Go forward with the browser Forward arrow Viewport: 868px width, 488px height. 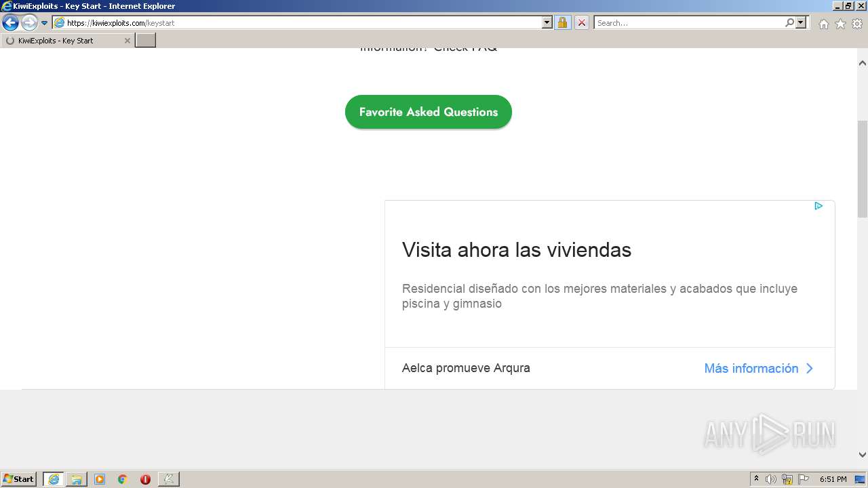click(29, 23)
